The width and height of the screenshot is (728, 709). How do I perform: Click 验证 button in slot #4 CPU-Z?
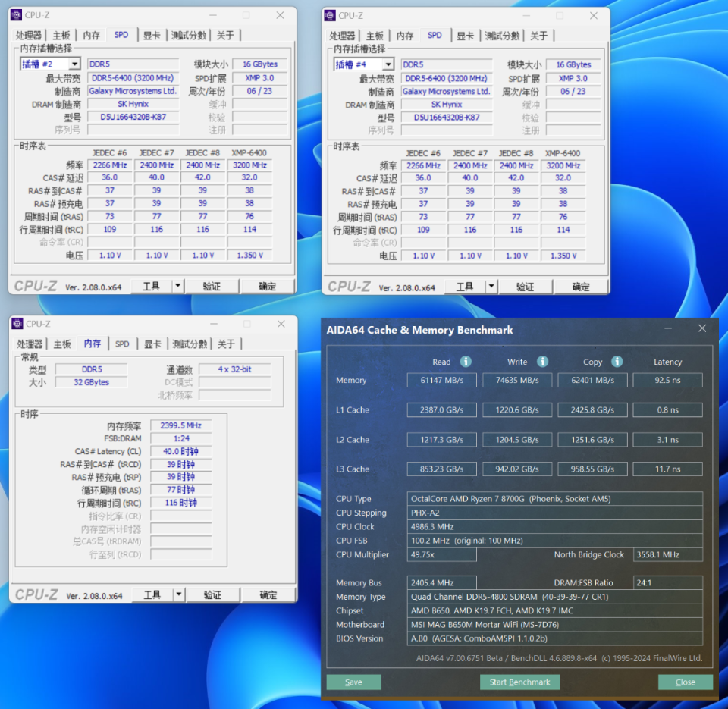click(525, 287)
